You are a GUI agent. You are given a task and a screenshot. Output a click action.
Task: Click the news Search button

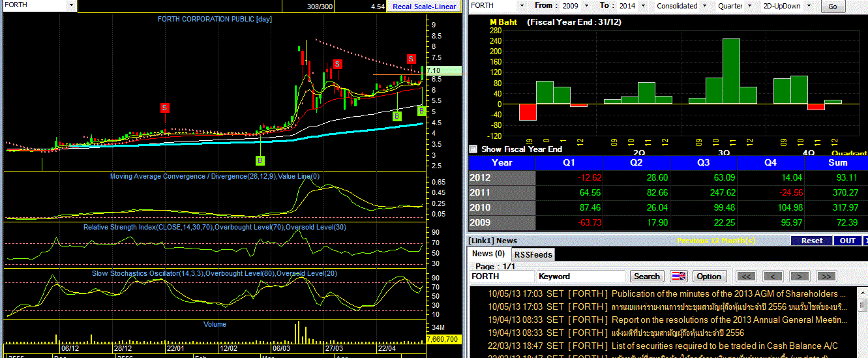647,276
